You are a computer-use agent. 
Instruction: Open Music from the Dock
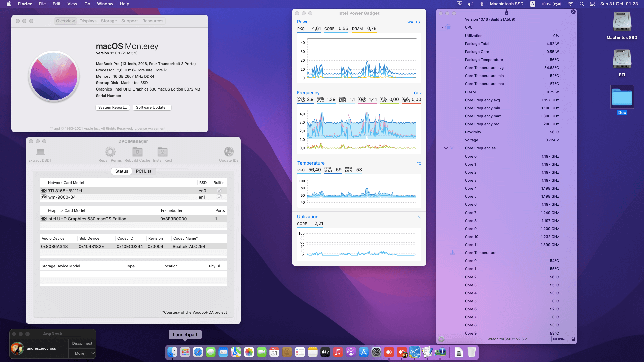(338, 352)
